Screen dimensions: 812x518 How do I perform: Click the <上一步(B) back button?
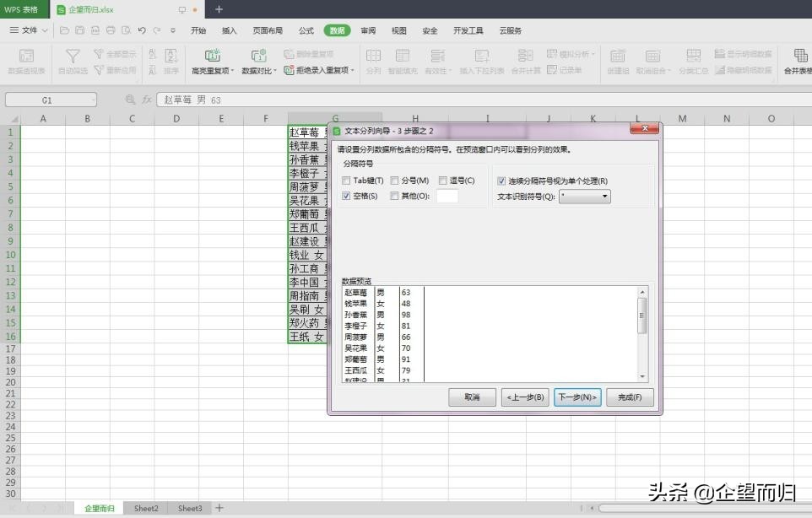tap(525, 397)
